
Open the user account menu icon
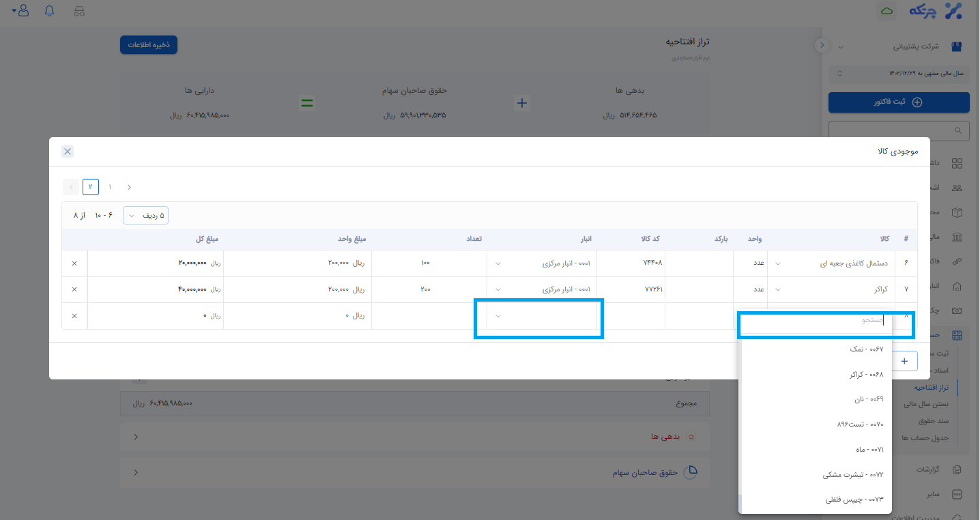[21, 11]
